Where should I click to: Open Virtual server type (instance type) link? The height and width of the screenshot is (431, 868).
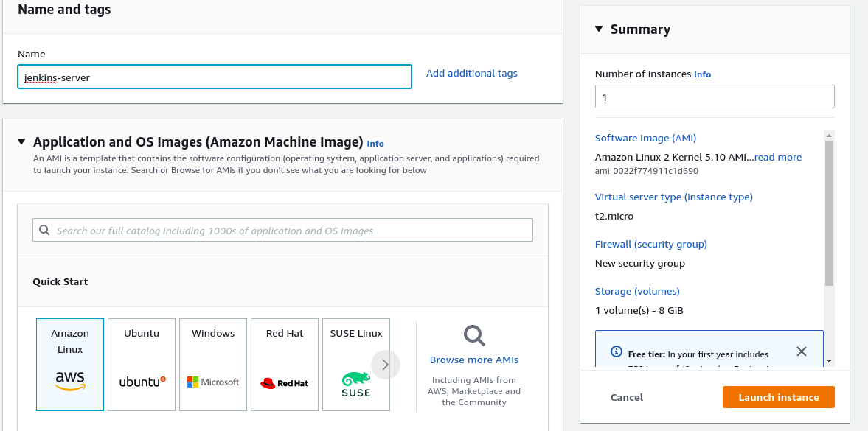(674, 197)
